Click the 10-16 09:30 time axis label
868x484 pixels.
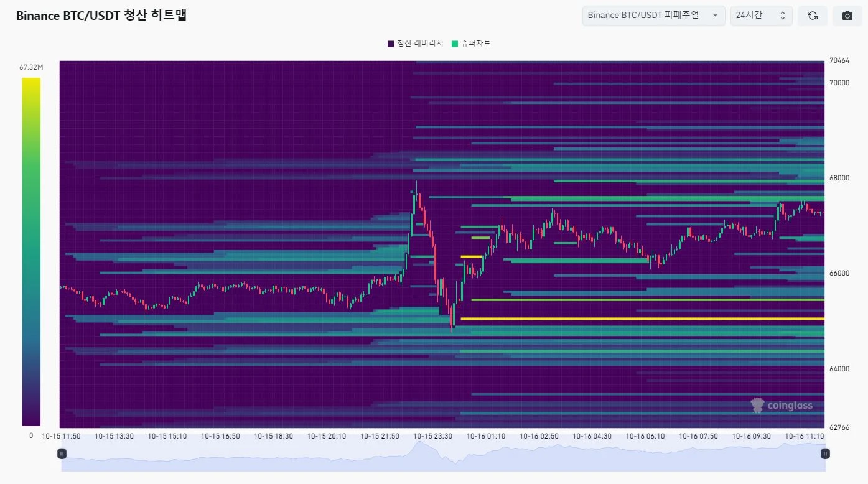751,436
